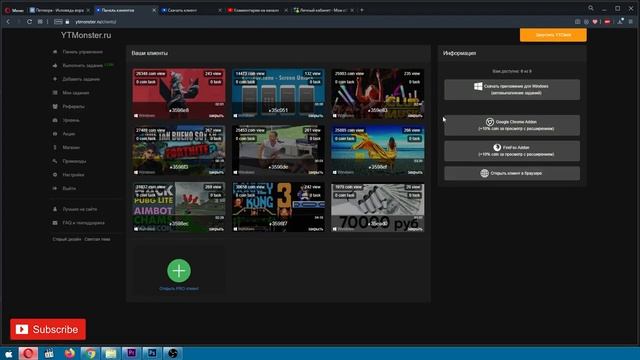The width and height of the screenshot is (640, 360).
Task: Open the Панель управления sidebar item
Action: click(82, 52)
